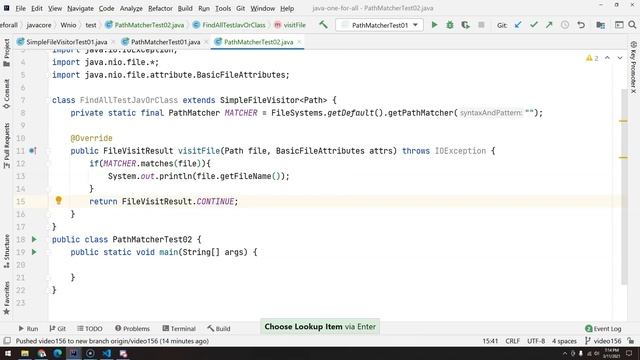Click the Search Everywhere magnifier icon
The width and height of the screenshot is (640, 360).
(632, 25)
